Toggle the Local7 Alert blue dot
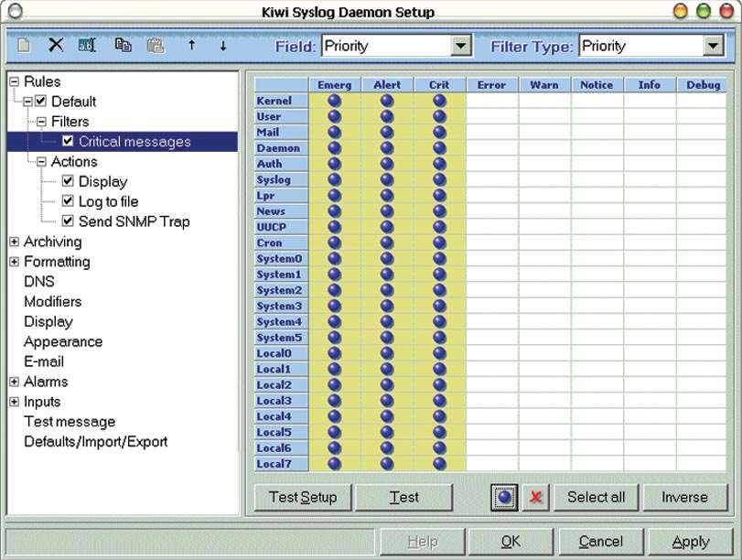The height and width of the screenshot is (560, 742). point(387,464)
